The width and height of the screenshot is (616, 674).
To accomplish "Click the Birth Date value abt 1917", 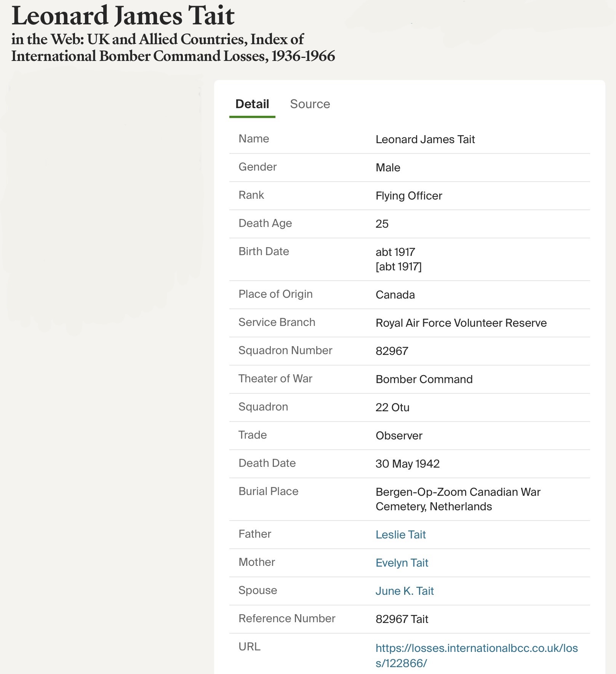I will (395, 252).
